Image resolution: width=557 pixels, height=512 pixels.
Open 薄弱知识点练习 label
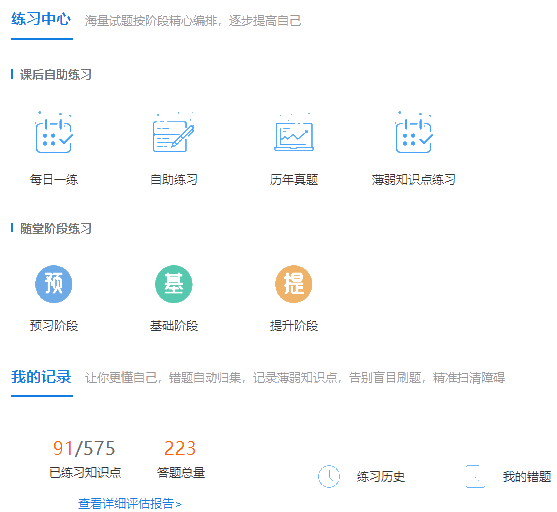click(x=413, y=179)
